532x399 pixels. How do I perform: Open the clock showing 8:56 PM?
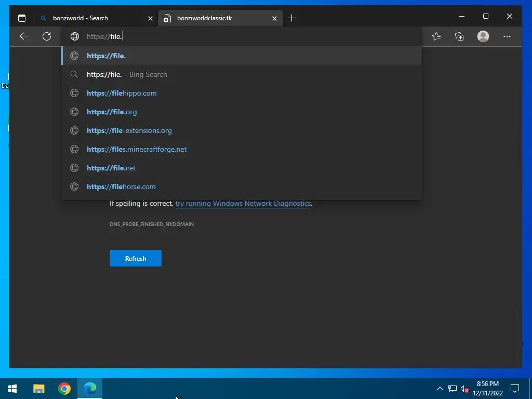(x=488, y=389)
